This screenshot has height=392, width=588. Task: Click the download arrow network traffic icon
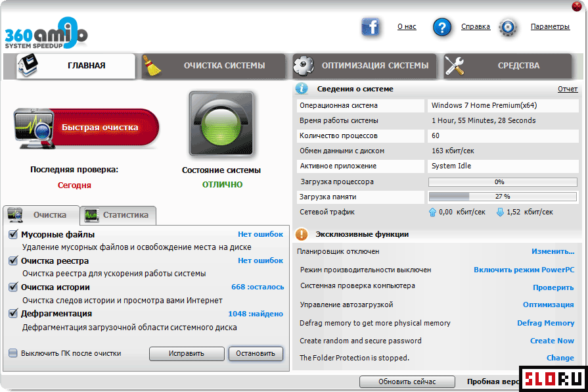point(500,212)
